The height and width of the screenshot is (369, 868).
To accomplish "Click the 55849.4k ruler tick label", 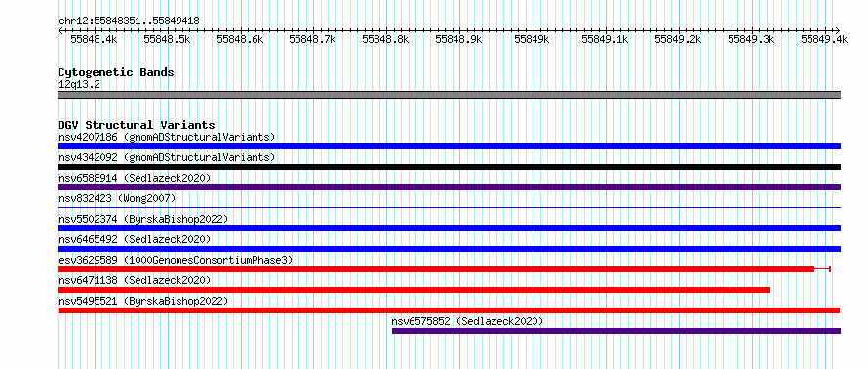I will coord(824,39).
